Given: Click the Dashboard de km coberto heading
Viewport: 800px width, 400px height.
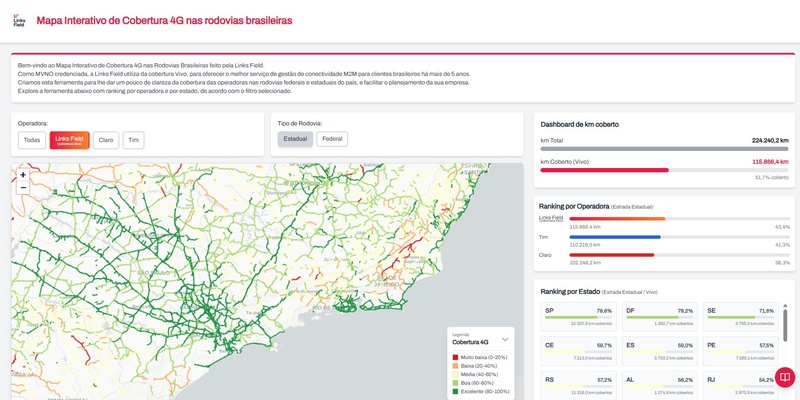Looking at the screenshot, I should 580,124.
